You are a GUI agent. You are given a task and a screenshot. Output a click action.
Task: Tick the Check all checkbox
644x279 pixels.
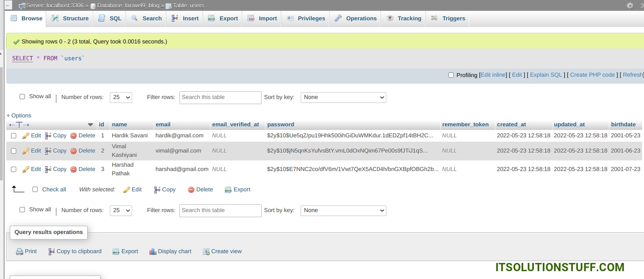[35, 189]
